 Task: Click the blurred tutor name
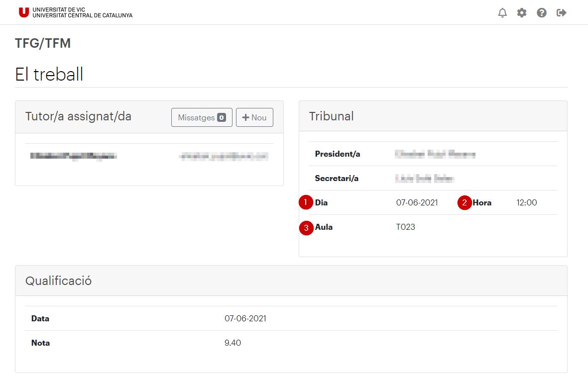click(x=74, y=156)
